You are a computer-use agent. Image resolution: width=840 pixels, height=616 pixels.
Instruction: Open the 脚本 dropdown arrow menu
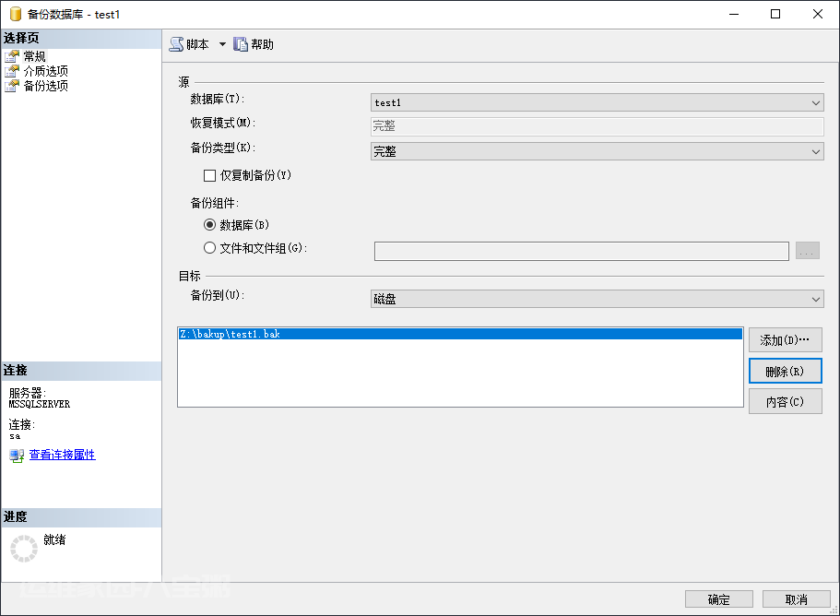click(x=222, y=44)
